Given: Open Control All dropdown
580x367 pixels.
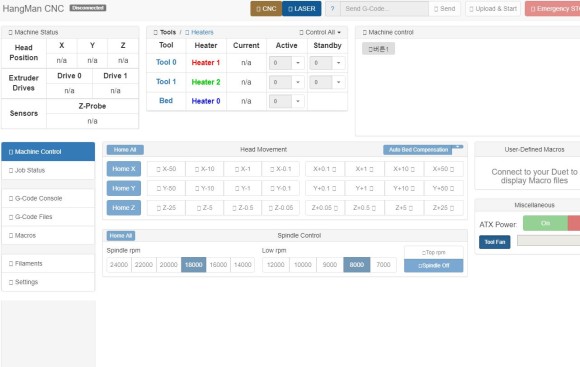Looking at the screenshot, I should [320, 32].
